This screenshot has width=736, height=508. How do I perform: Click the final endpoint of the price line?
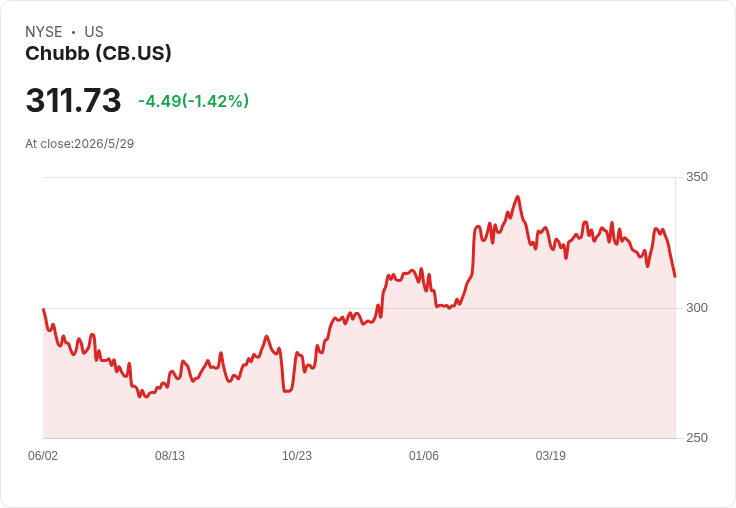675,277
